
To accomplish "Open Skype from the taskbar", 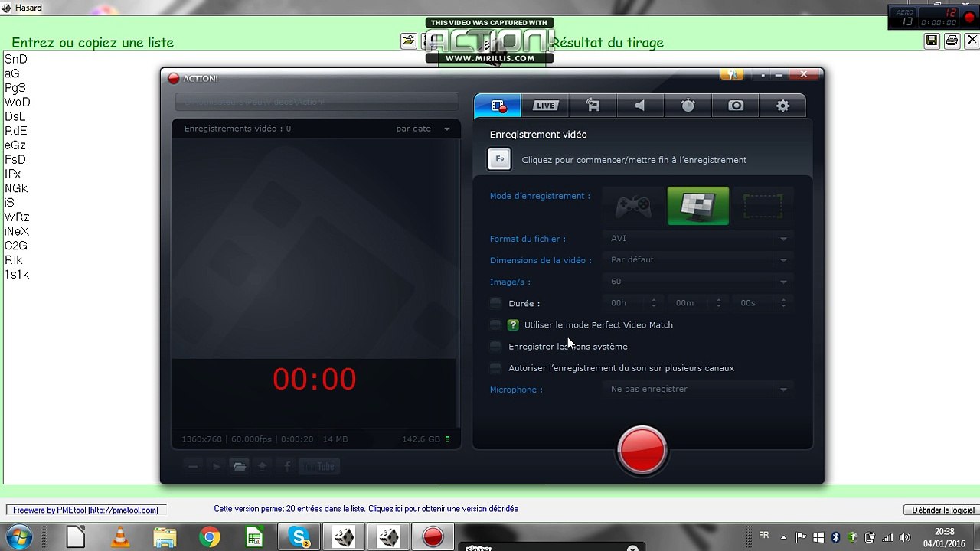I will tap(299, 537).
